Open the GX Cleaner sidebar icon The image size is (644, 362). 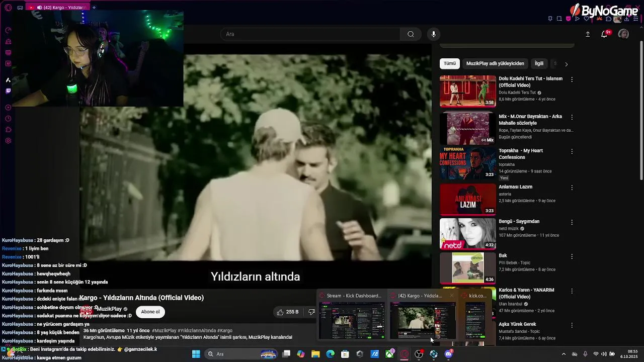8,42
